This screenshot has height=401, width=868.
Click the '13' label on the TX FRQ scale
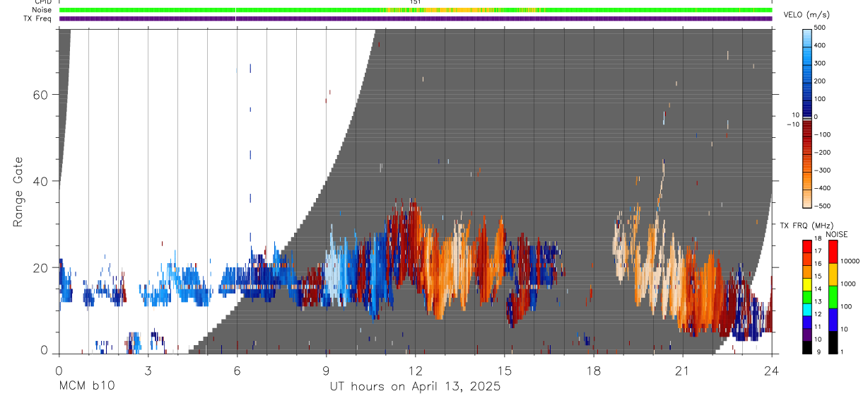pos(818,302)
